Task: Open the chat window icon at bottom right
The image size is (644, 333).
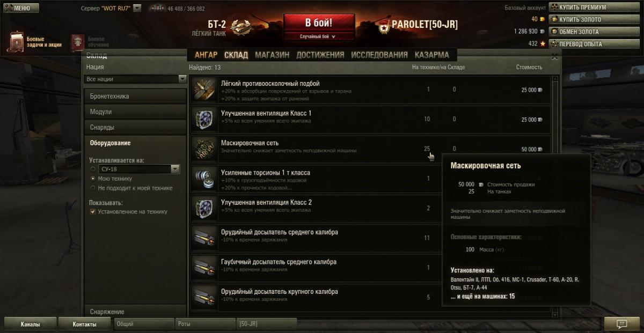Action: [x=622, y=324]
